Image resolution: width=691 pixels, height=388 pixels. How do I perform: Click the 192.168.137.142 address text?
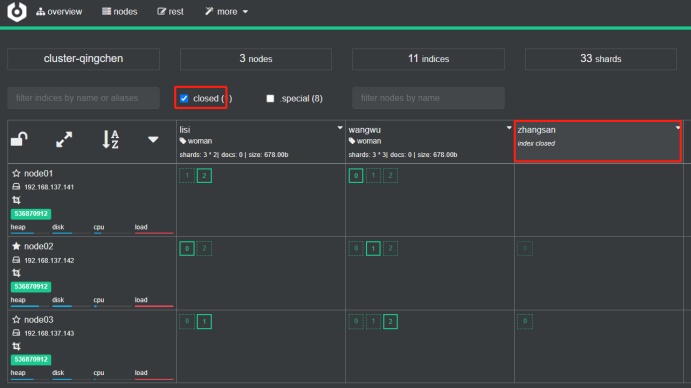49,261
